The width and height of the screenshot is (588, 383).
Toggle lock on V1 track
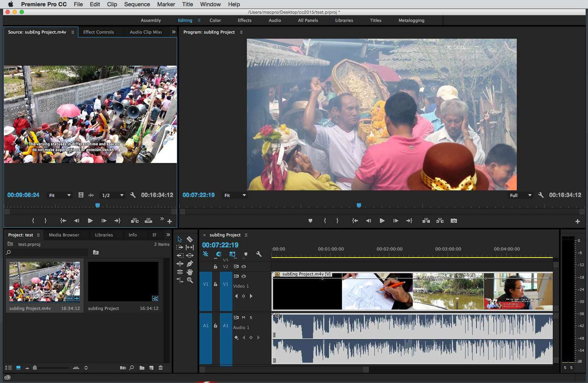(x=216, y=284)
